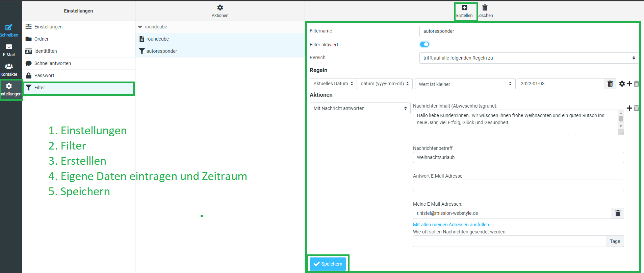Click the Nachrichtenbetreff input field
The width and height of the screenshot is (644, 273).
[x=518, y=158]
